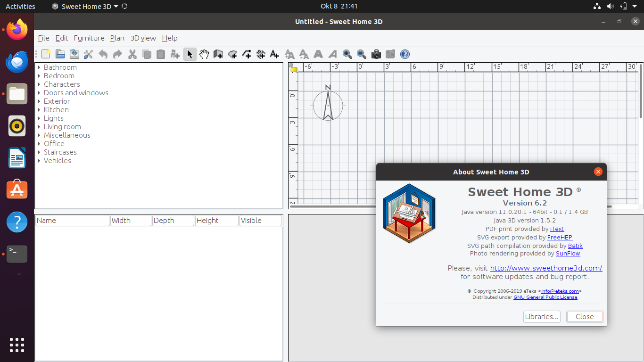Viewport: 644px width, 362px height.
Task: Click the Add furniture to home icon
Action: (175, 54)
